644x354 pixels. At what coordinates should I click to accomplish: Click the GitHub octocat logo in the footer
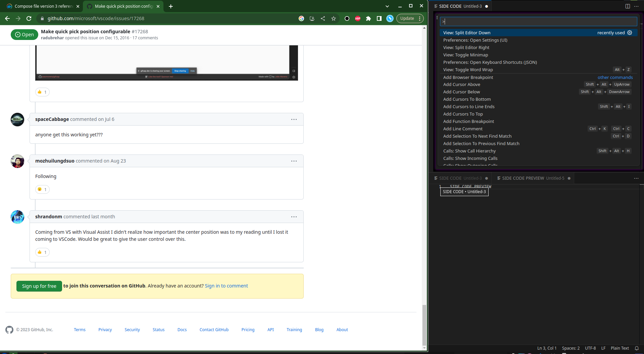(x=9, y=330)
